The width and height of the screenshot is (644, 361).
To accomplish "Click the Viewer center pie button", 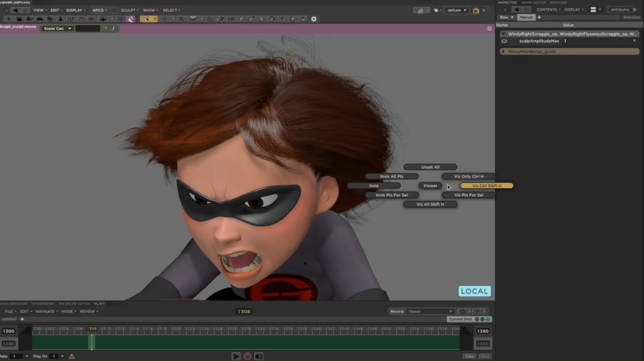I will click(x=430, y=186).
